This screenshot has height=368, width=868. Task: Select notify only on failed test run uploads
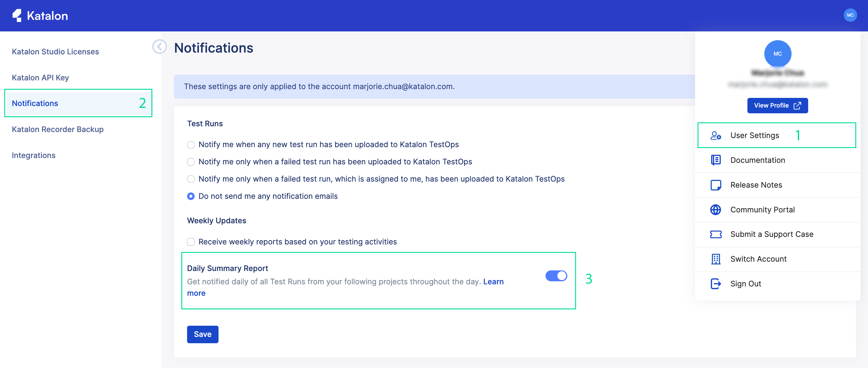coord(191,162)
